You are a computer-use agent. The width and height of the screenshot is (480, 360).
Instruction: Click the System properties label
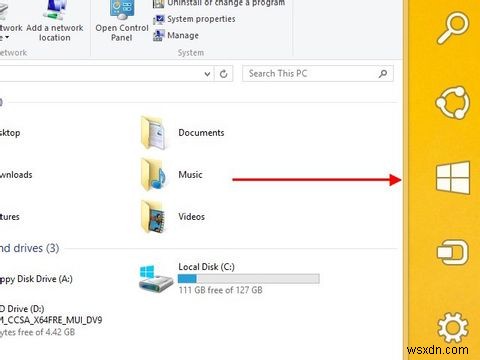coord(201,19)
